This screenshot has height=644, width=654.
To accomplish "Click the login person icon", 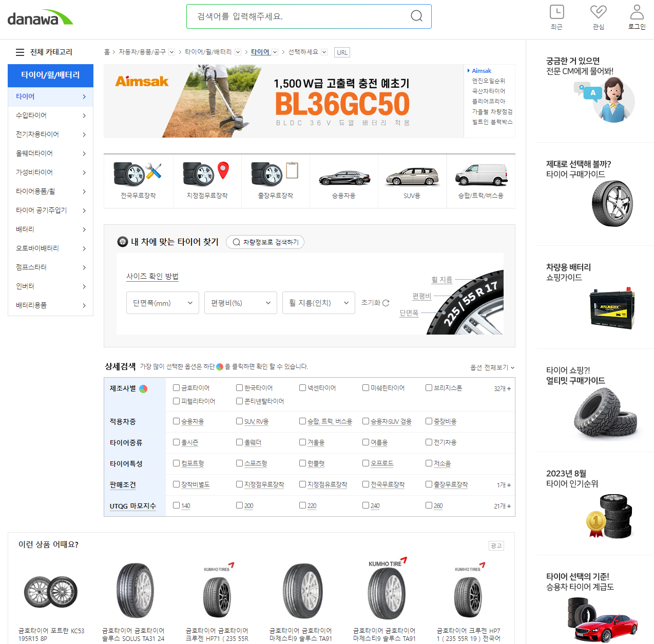I will tap(637, 12).
